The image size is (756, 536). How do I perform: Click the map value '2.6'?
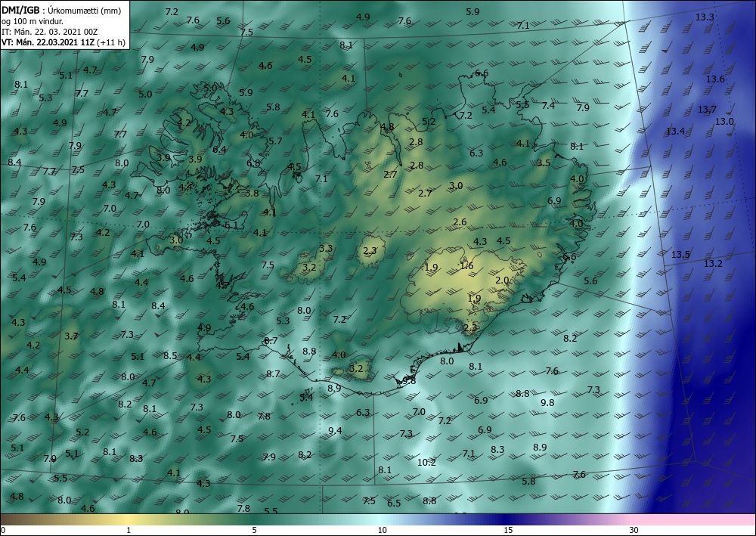click(460, 222)
